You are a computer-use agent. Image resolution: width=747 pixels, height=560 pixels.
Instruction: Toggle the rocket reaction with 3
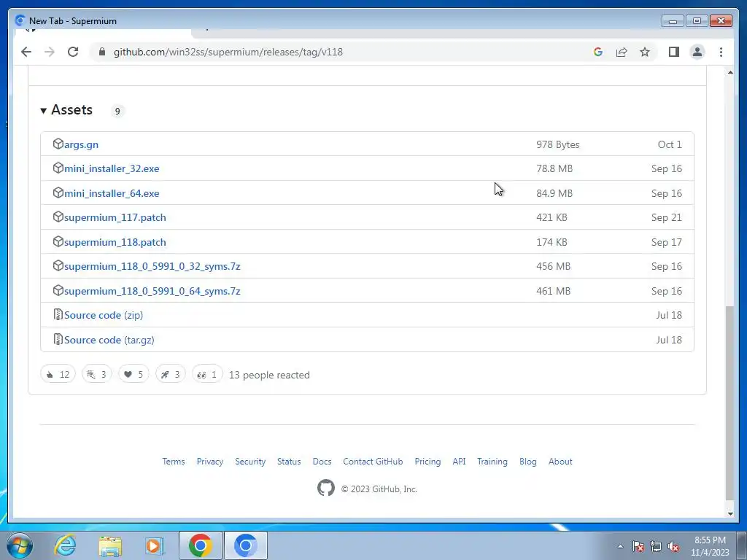pyautogui.click(x=170, y=374)
